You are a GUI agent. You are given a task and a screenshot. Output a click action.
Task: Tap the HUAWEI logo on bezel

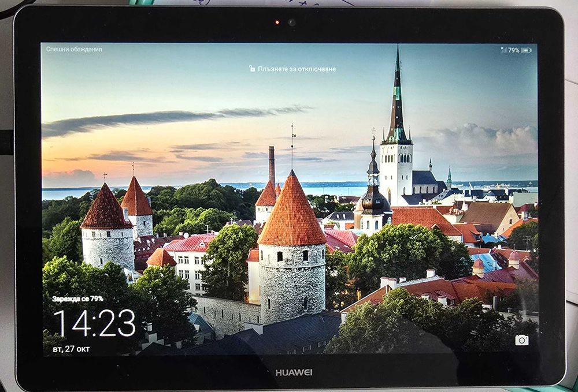click(294, 373)
